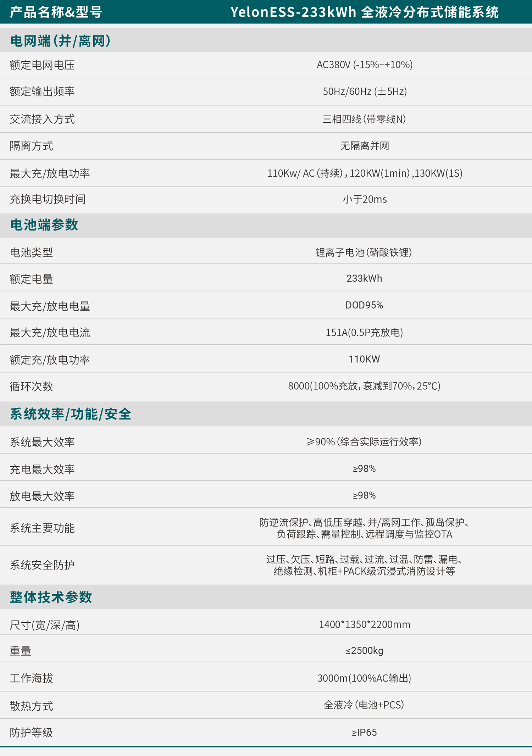
Task: Click the 最大充/放电功率 label
Action: [50, 173]
